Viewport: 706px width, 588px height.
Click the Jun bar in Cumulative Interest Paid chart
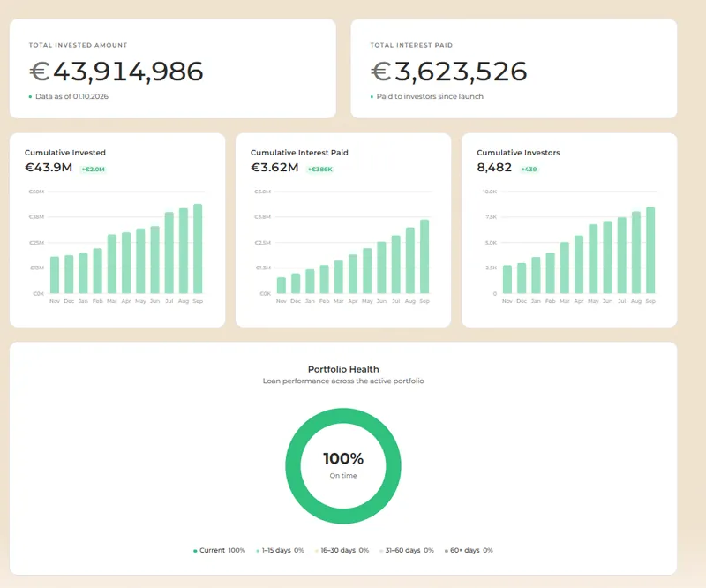click(x=381, y=268)
